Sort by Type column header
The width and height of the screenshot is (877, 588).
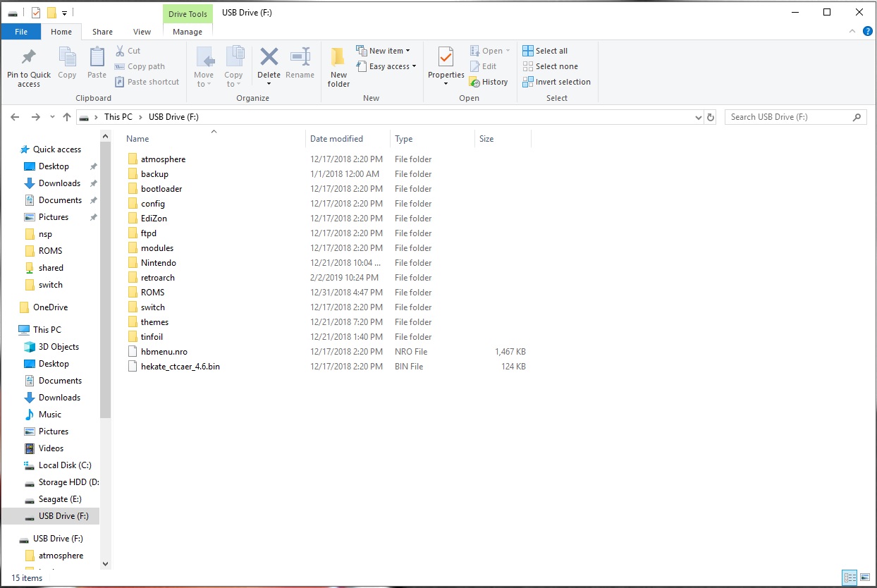tap(432, 139)
